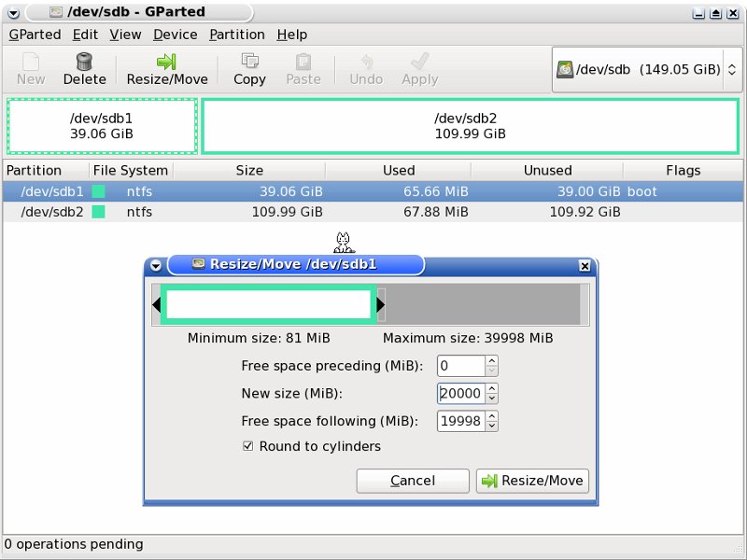
Task: Open the Resize/Move dialog window menu arrow
Action: point(154,265)
